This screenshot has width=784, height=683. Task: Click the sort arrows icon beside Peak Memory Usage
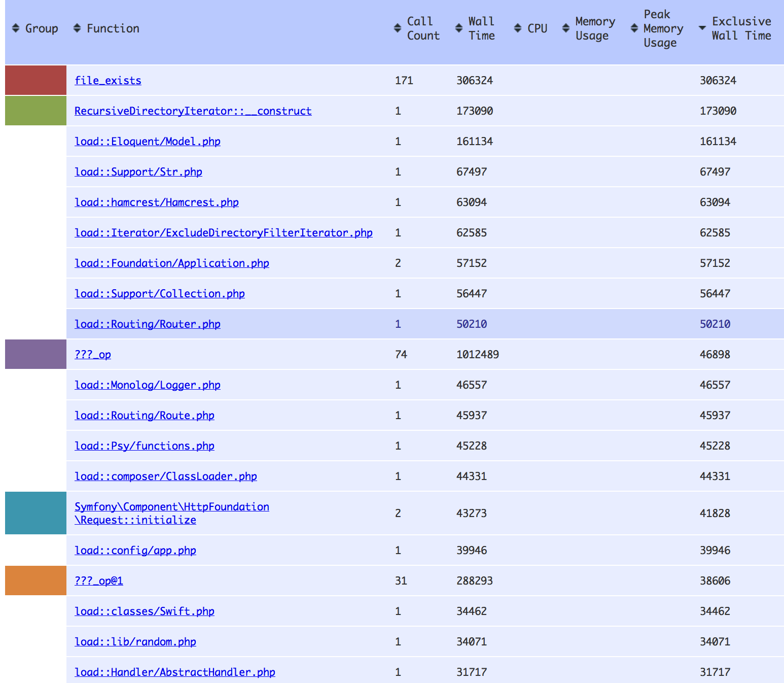pos(634,28)
